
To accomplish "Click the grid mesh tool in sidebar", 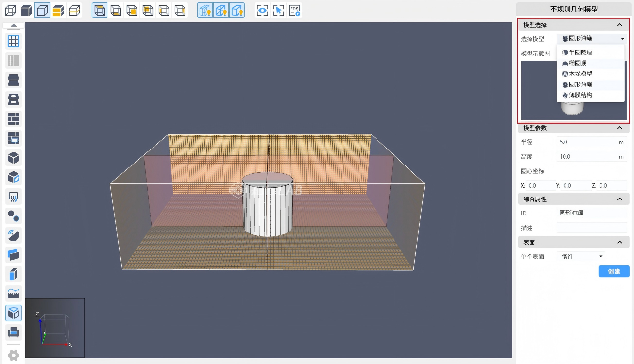I will (14, 41).
